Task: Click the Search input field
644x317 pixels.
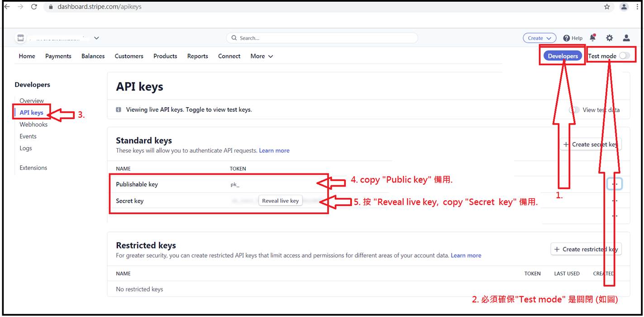Action: coord(321,38)
